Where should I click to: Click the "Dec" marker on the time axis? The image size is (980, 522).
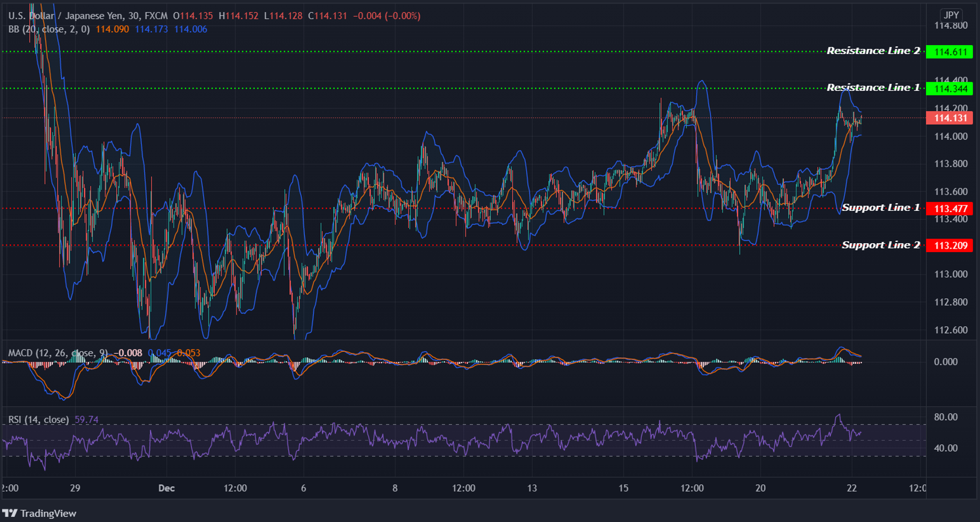166,488
